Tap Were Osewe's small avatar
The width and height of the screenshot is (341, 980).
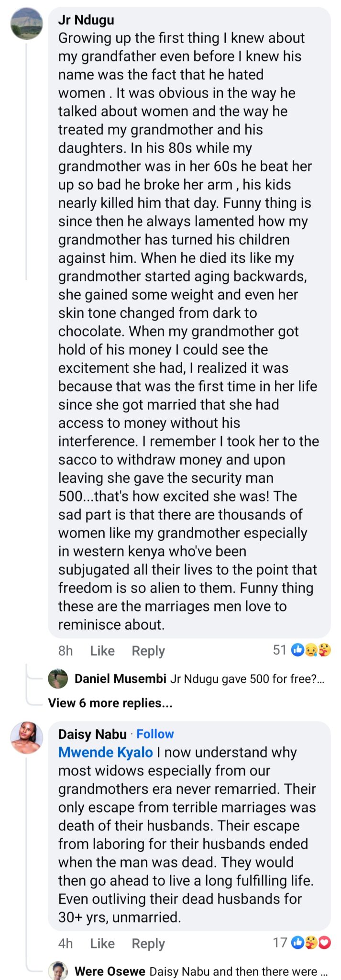coord(58,971)
